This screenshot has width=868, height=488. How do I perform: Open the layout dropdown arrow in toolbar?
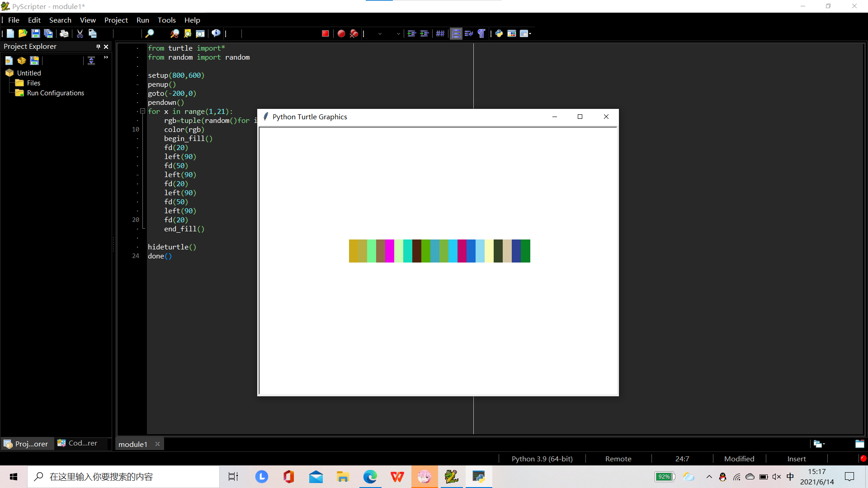click(530, 33)
